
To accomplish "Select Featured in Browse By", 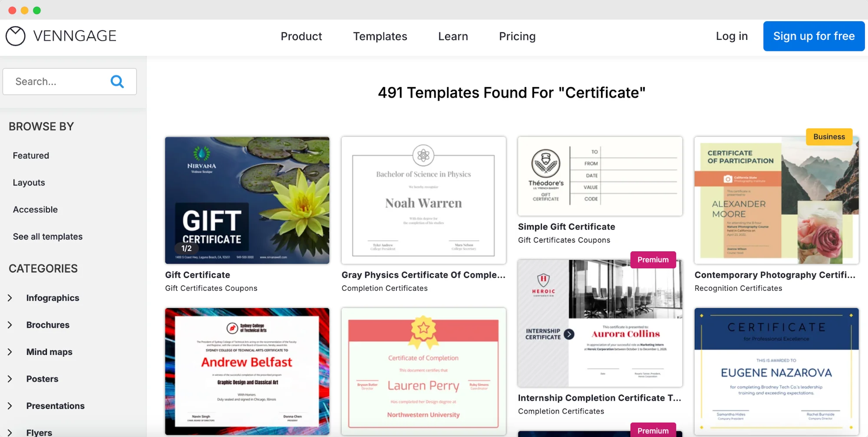I will click(x=31, y=155).
